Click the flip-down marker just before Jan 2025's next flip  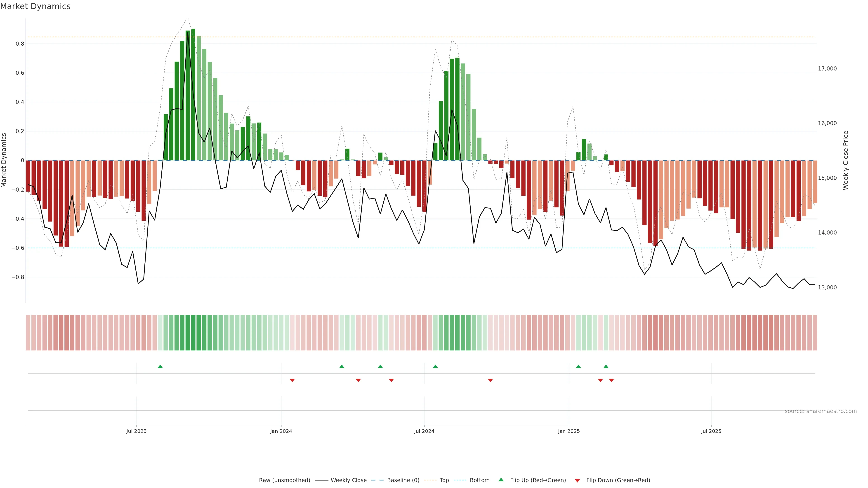[600, 380]
